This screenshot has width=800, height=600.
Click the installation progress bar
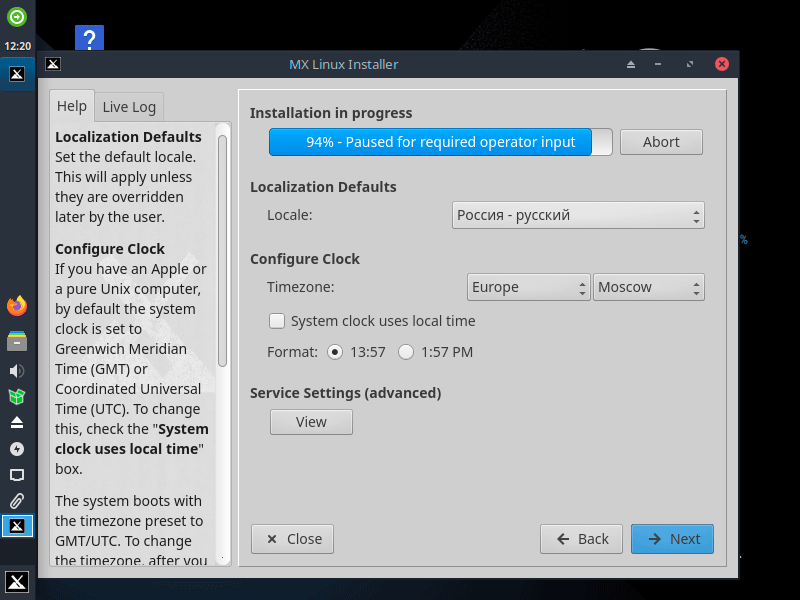coord(440,142)
